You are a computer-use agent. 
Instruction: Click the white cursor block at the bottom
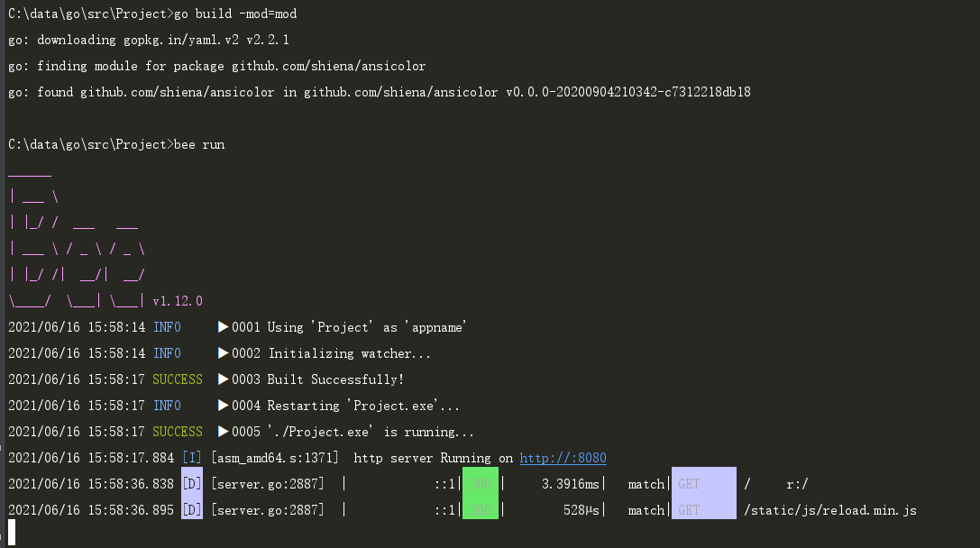(11, 533)
